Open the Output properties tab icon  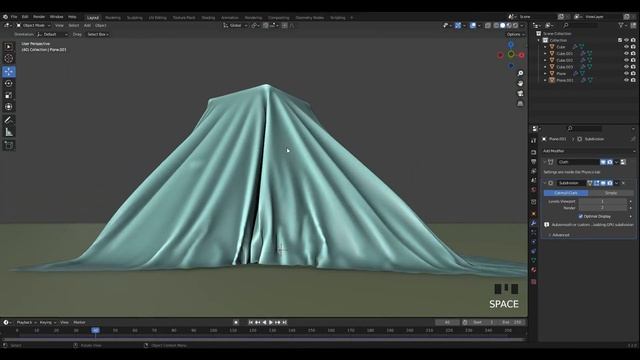click(x=533, y=162)
